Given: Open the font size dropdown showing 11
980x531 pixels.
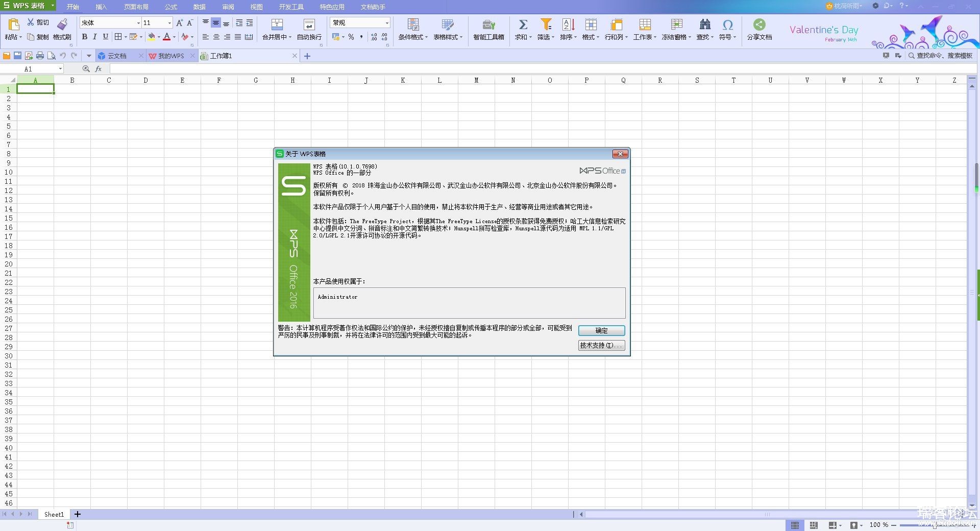Looking at the screenshot, I should point(169,23).
